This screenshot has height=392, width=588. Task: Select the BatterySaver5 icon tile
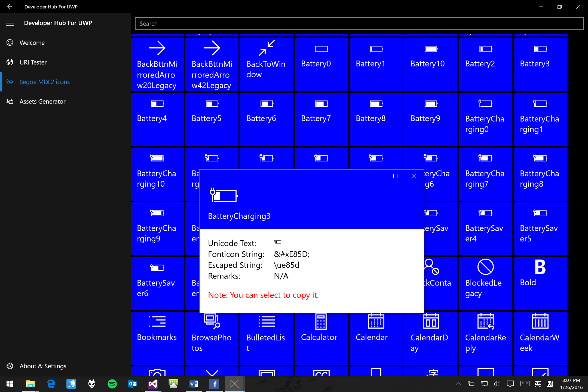tap(540, 229)
